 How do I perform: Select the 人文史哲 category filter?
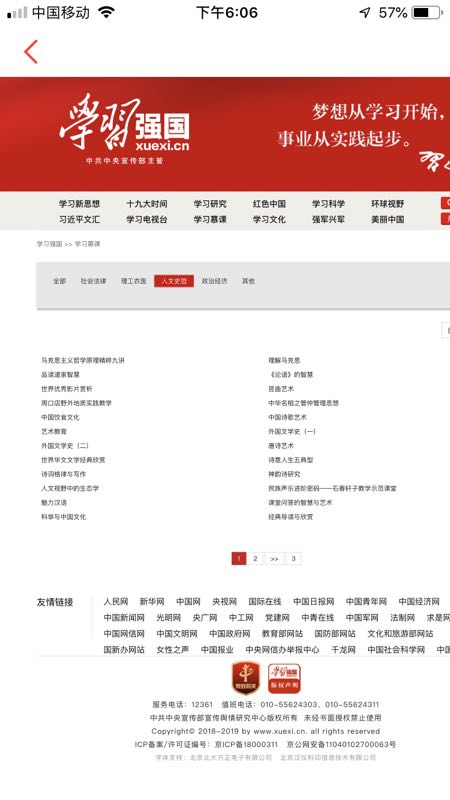coord(174,281)
